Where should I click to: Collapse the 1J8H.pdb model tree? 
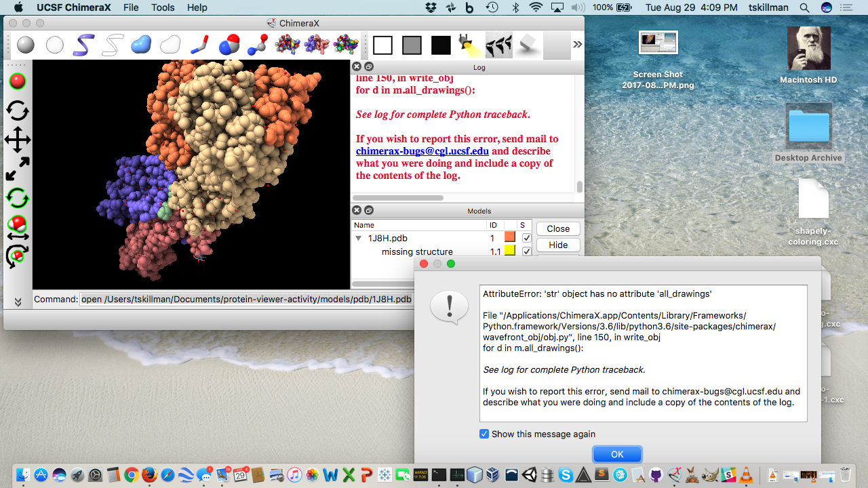(x=359, y=238)
